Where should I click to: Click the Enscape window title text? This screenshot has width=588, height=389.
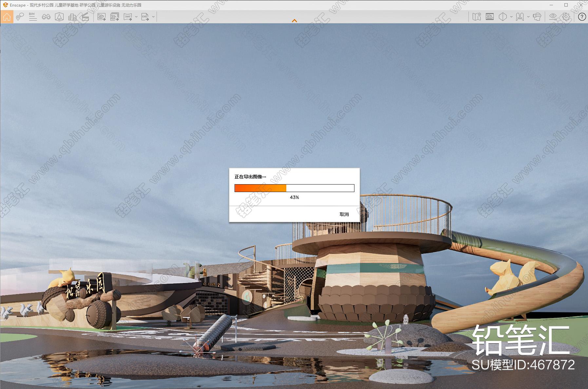pos(76,5)
